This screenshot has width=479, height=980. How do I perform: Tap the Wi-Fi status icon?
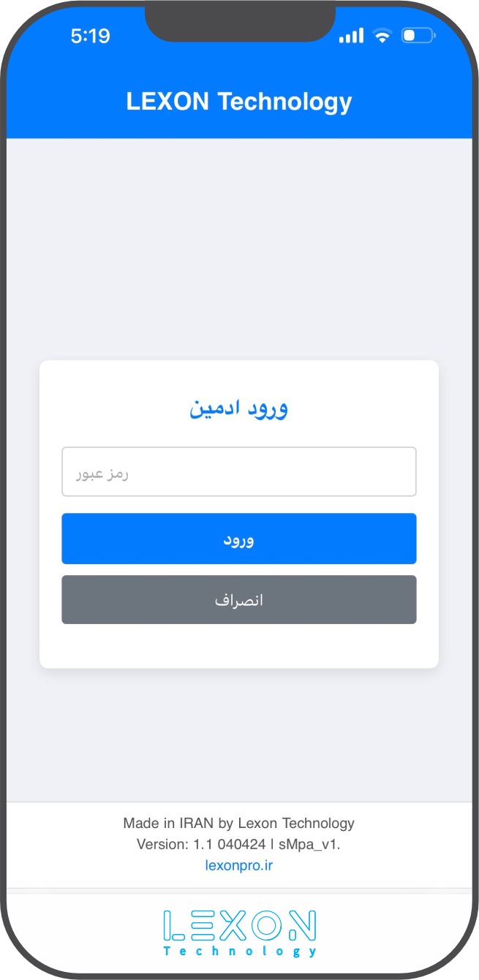(x=382, y=35)
